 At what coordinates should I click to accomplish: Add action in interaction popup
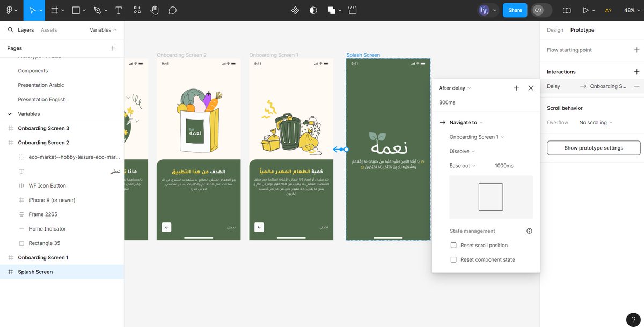pos(516,88)
